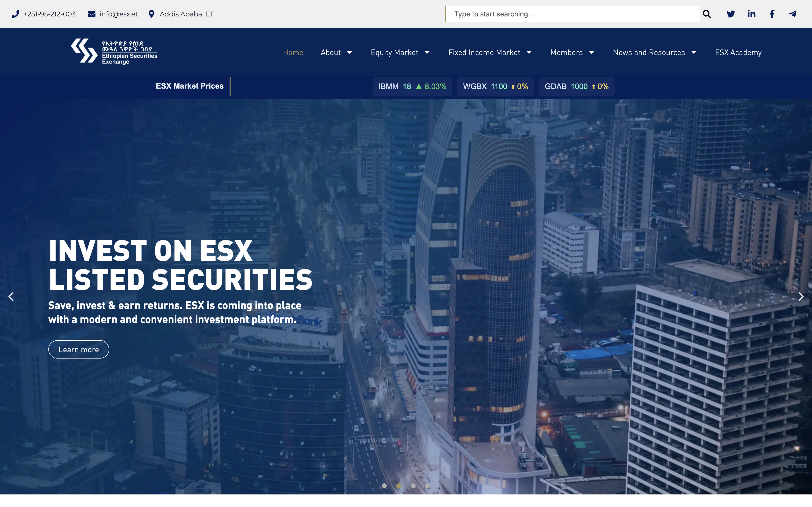Click the Ethiopian Securities Exchange logo

[114, 52]
